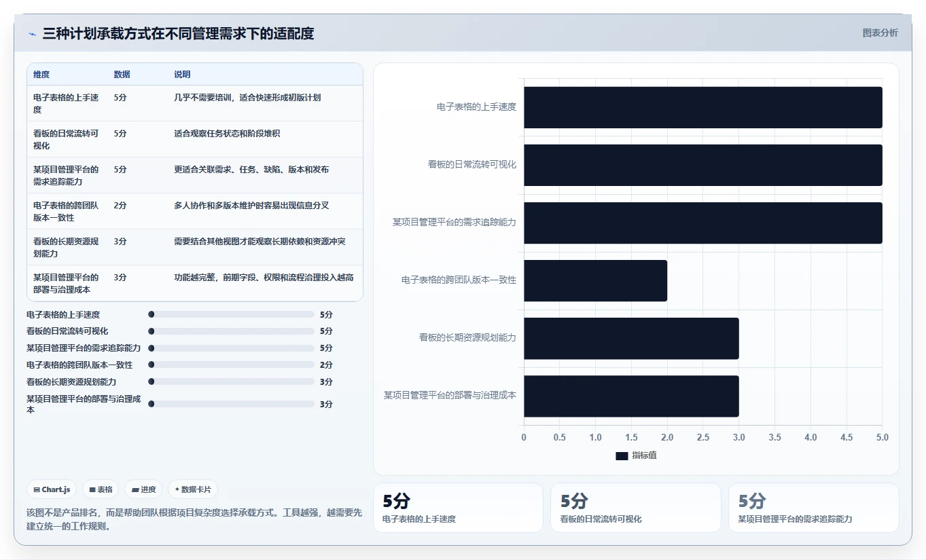926x560 pixels.
Task: Click the x-axis tick value 5.0
Action: click(882, 438)
